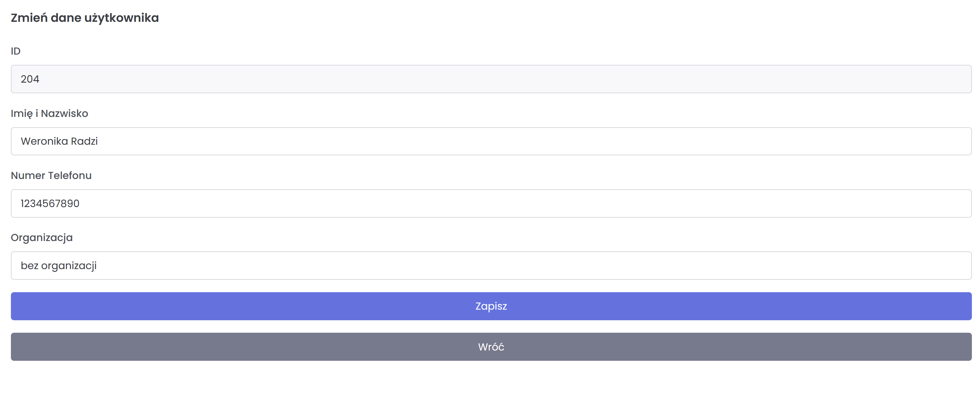The width and height of the screenshot is (980, 406).
Task: Click the 'Imię i Nazwisko' label
Action: click(x=50, y=114)
